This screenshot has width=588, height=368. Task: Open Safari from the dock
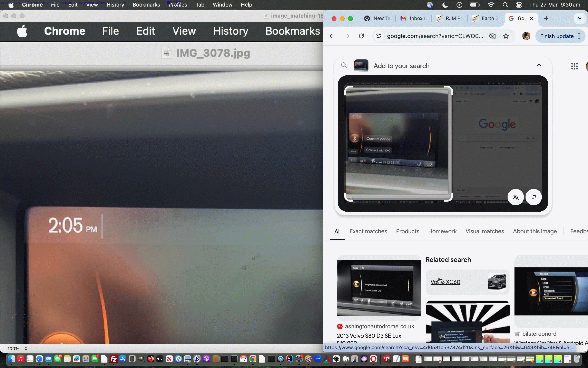(x=39, y=359)
